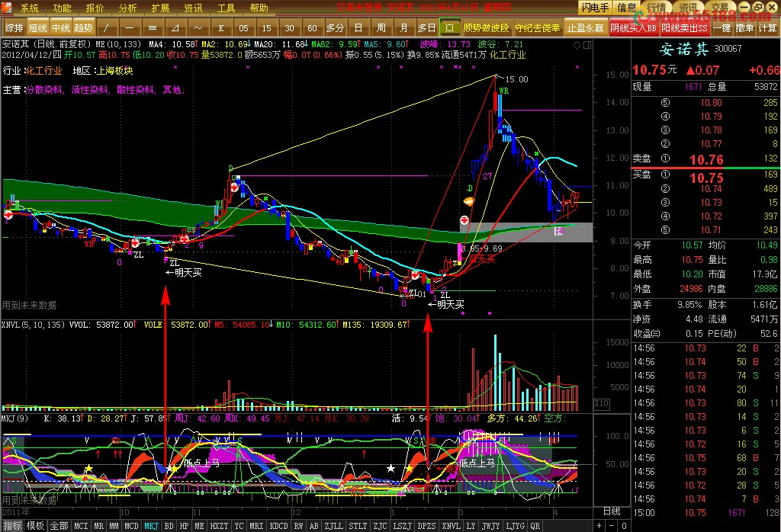Select the diagonal line drawing tool
The width and height of the screenshot is (781, 532).
click(x=107, y=28)
